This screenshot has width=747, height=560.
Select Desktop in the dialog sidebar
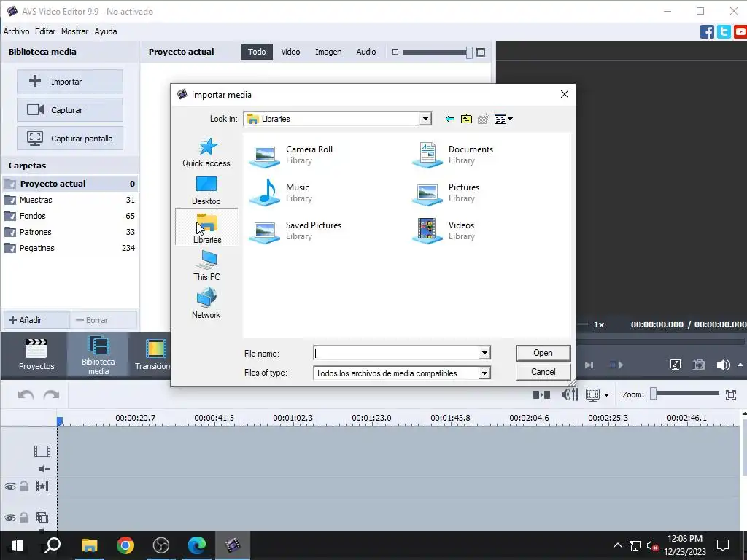click(x=206, y=190)
